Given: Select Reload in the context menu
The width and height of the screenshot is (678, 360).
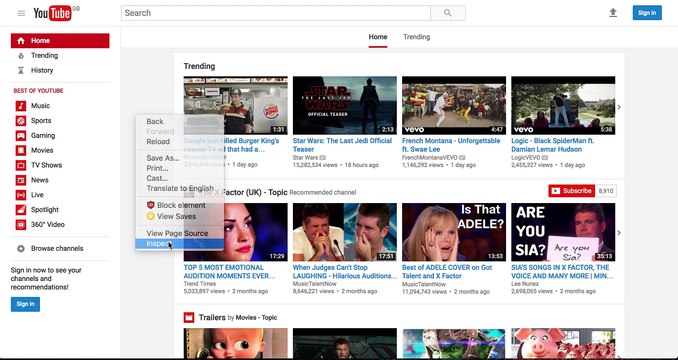Looking at the screenshot, I should (158, 141).
